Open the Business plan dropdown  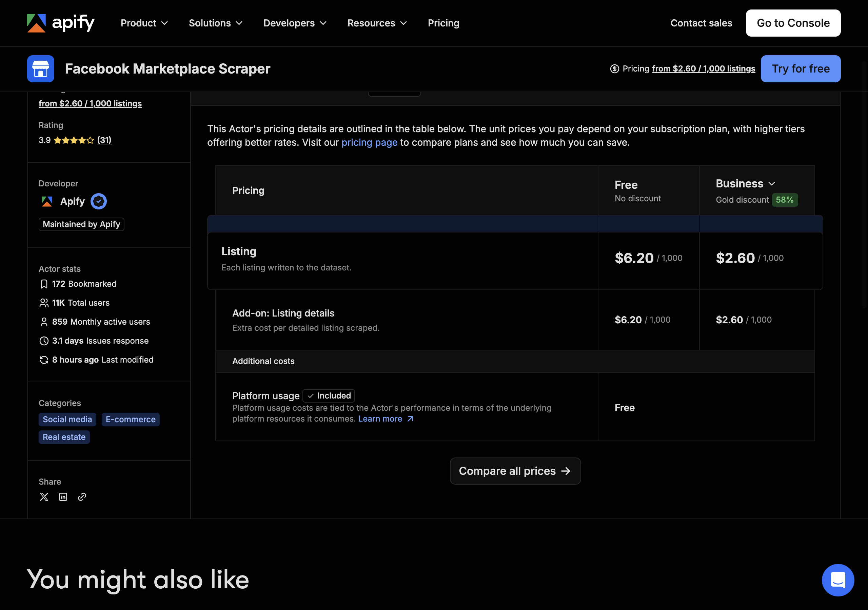point(746,184)
